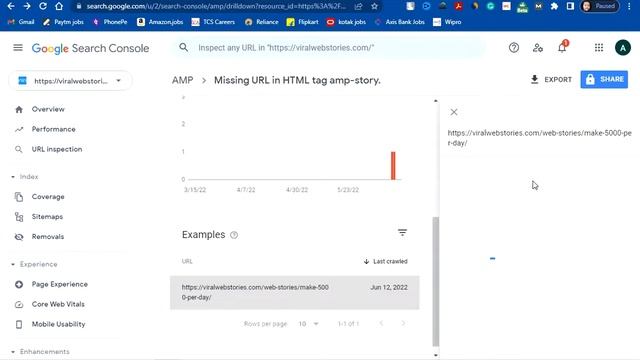The width and height of the screenshot is (640, 360).
Task: Open browser home page
Action: [59, 6]
